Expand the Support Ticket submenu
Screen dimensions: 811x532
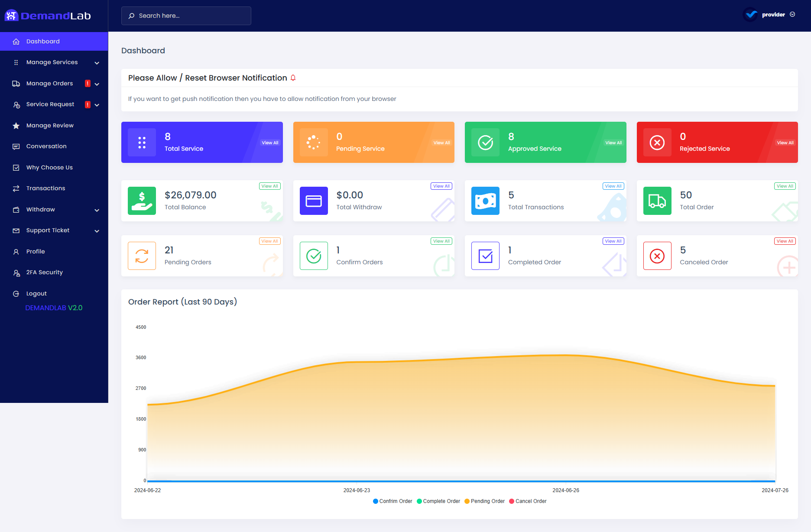tap(97, 230)
